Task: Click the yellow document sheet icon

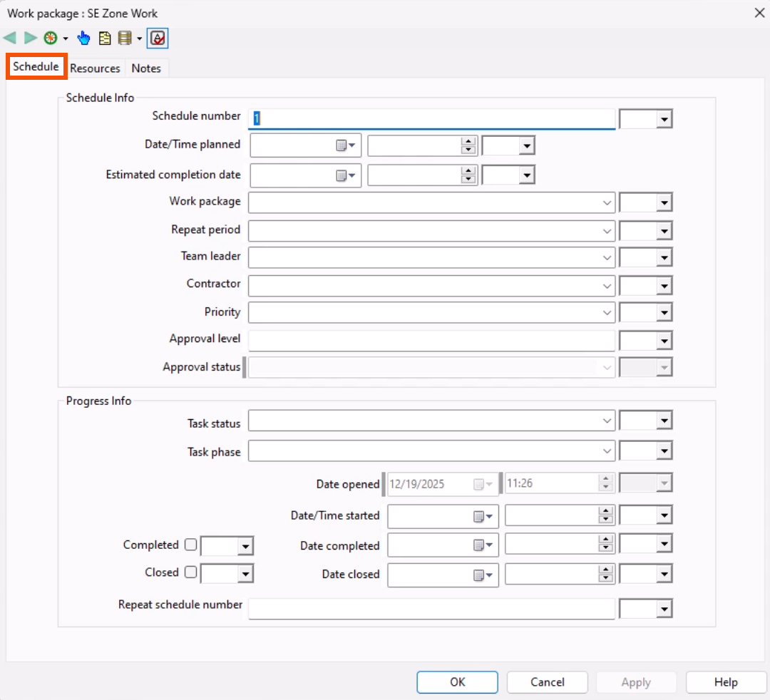Action: tap(105, 38)
